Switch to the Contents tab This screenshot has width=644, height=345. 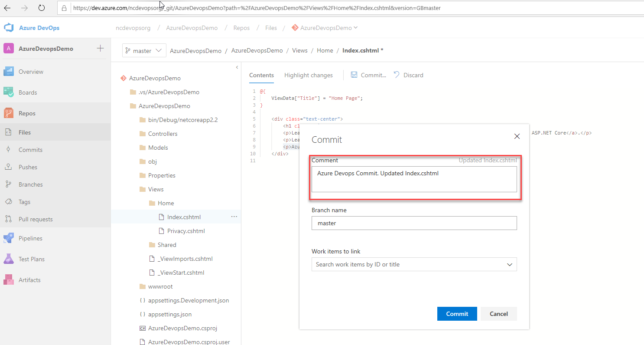[261, 75]
